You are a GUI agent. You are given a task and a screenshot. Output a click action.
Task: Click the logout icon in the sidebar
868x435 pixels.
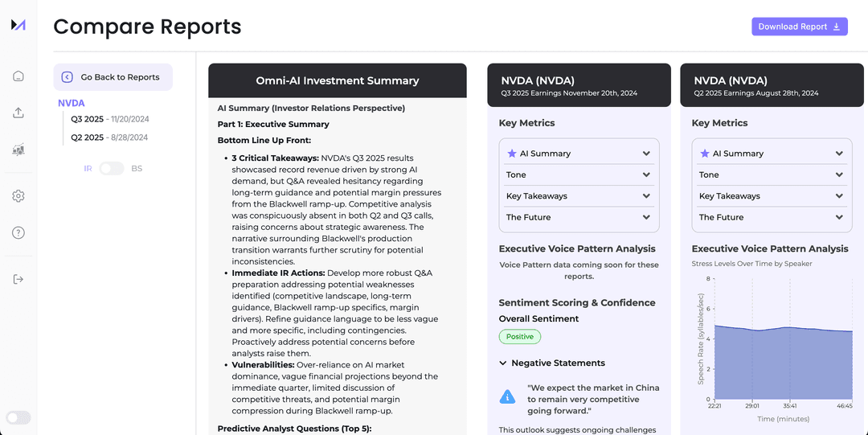pyautogui.click(x=18, y=279)
